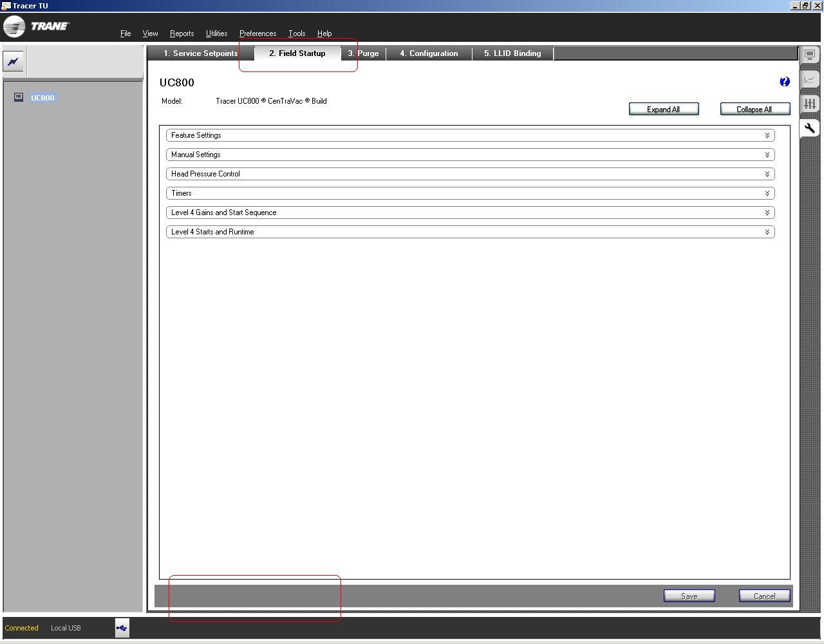Restore down the Tracer TU window

(x=806, y=6)
